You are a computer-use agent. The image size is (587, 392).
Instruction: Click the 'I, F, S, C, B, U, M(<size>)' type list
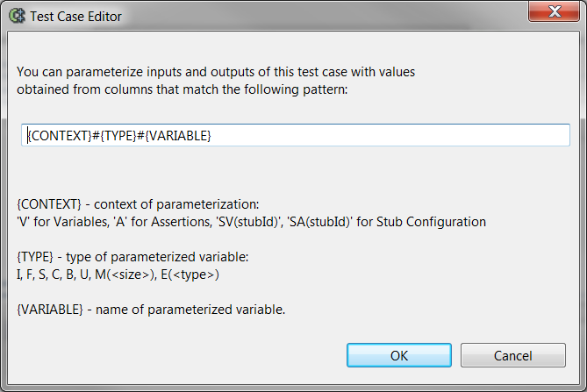pos(85,274)
